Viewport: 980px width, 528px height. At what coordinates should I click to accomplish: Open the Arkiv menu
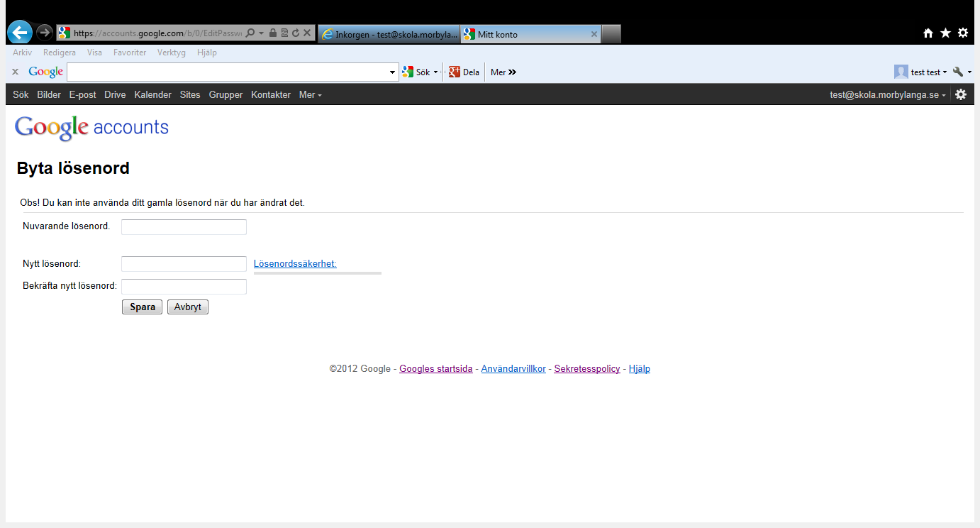pyautogui.click(x=22, y=53)
